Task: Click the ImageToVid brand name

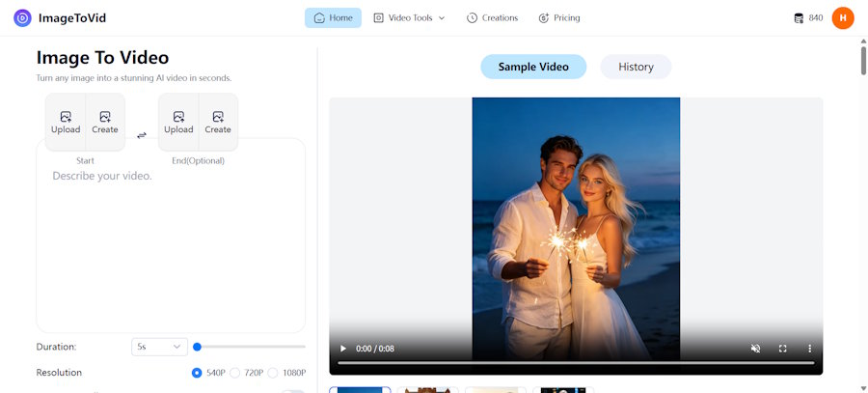Action: pos(72,18)
